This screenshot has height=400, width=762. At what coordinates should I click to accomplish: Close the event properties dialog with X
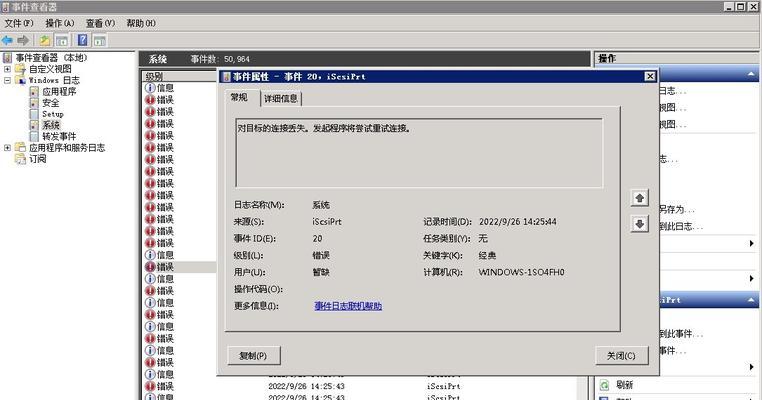pyautogui.click(x=650, y=76)
